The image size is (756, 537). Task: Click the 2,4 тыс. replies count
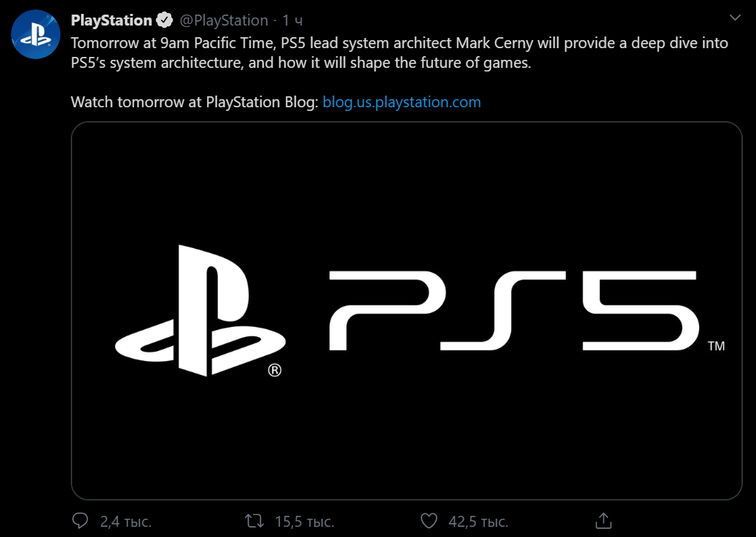(125, 522)
